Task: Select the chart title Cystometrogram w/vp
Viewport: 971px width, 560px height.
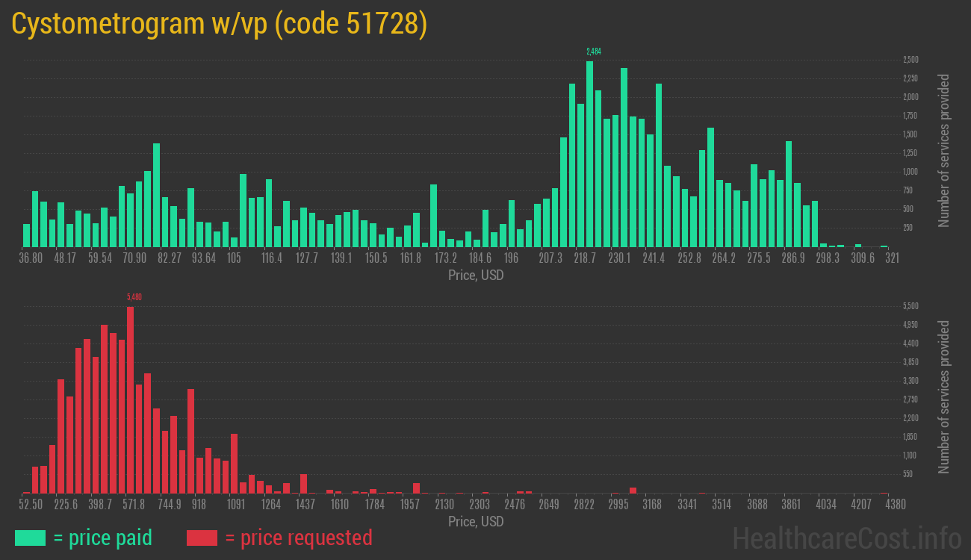Action: click(x=219, y=24)
